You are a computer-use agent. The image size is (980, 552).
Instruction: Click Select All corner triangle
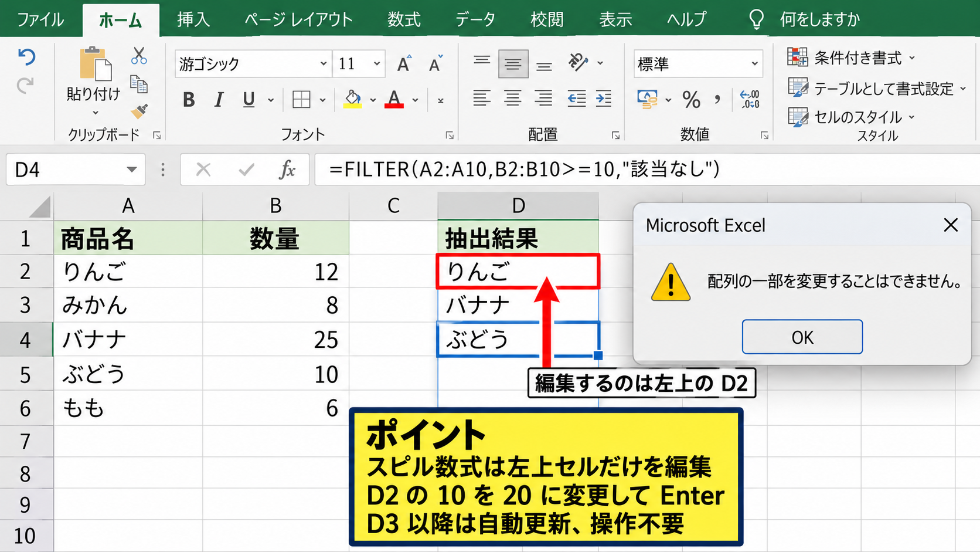(39, 206)
